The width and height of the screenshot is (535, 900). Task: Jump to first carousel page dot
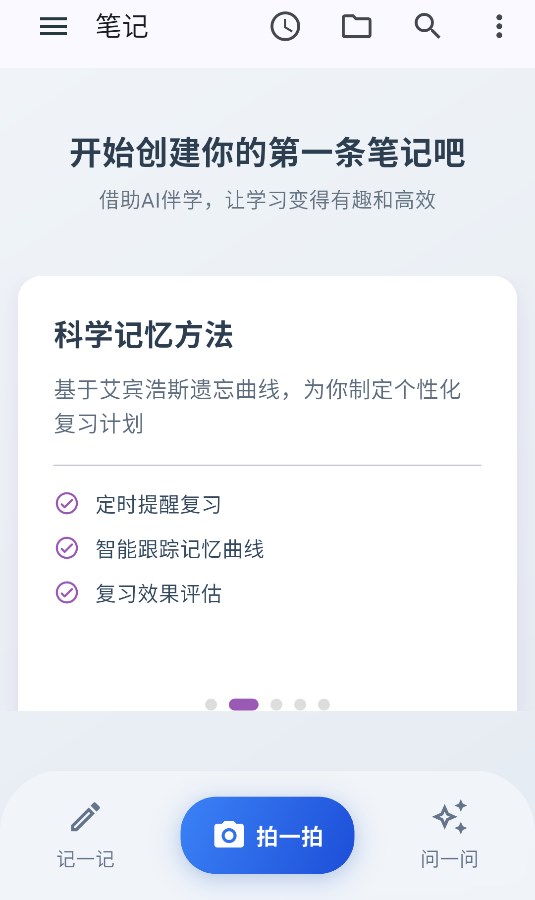[211, 704]
